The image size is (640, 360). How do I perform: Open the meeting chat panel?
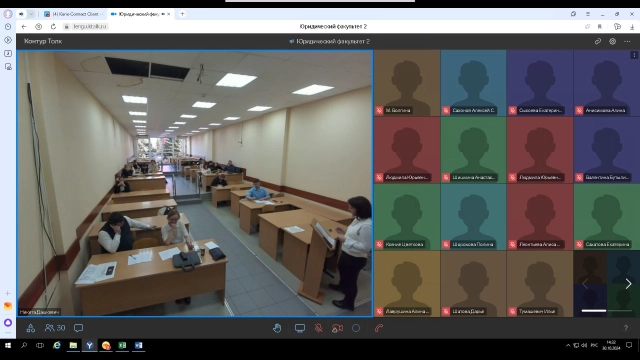pyautogui.click(x=78, y=328)
